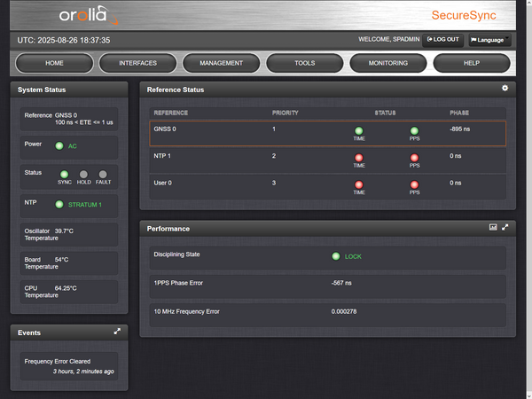532x399 pixels.
Task: Click the page vertical scrollbar
Action: click(528, 199)
